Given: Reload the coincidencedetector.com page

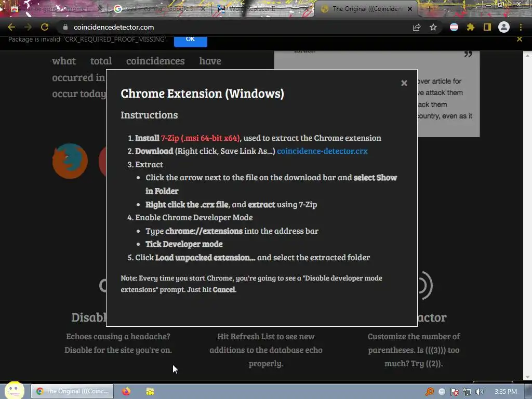Looking at the screenshot, I should tap(45, 27).
